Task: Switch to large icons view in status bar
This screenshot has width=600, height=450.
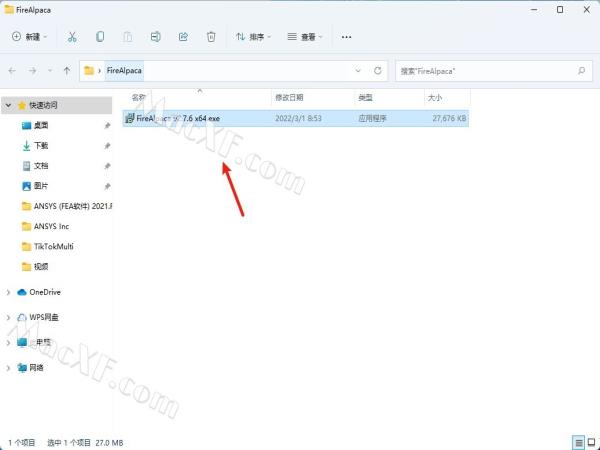Action: [592, 443]
